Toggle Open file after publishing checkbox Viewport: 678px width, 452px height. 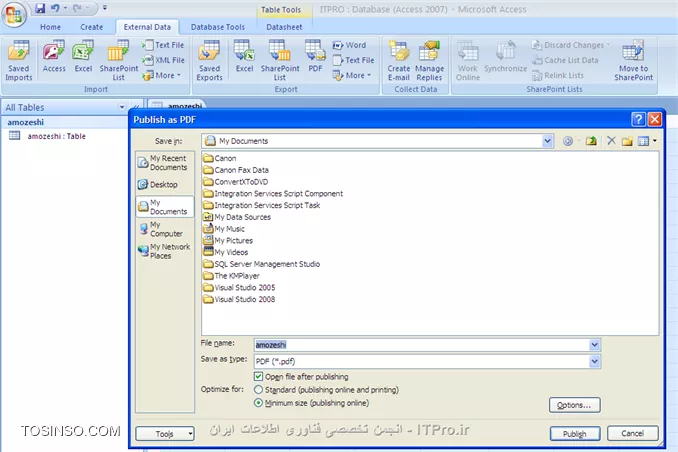point(259,376)
